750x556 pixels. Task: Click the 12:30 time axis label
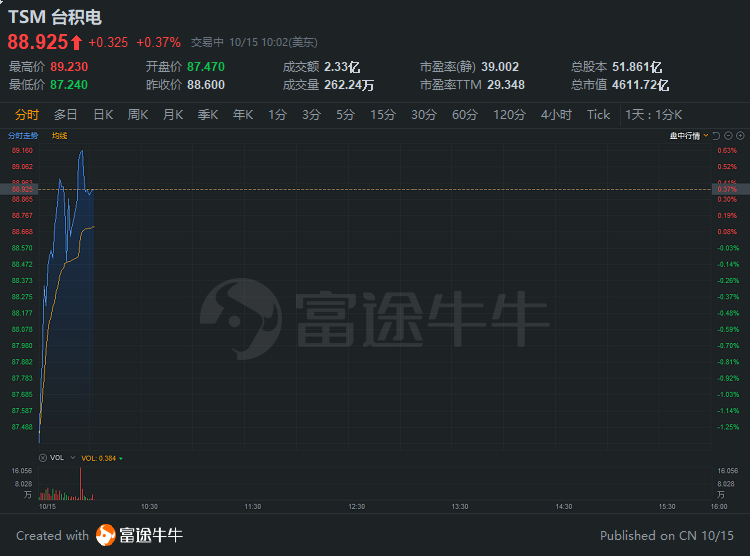pos(356,506)
